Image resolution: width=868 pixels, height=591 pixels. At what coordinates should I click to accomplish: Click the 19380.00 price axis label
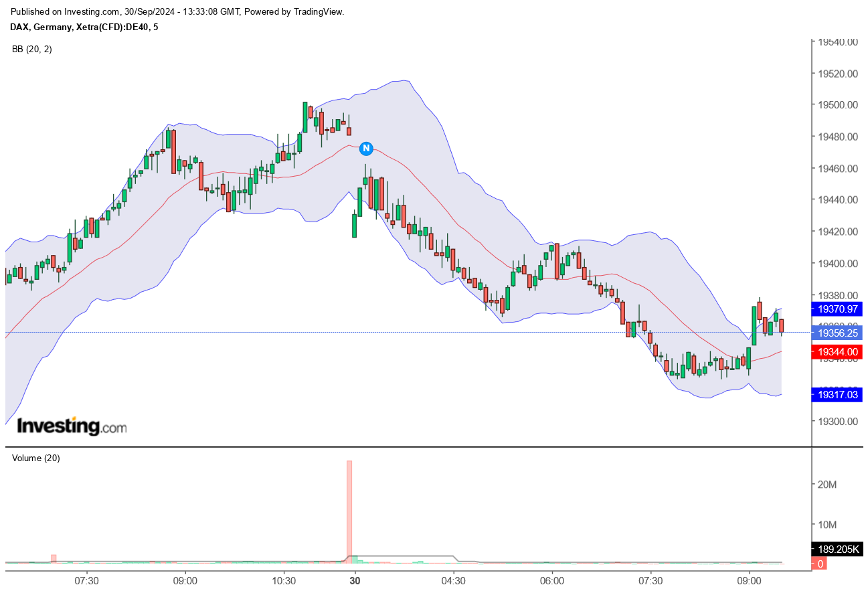[838, 294]
